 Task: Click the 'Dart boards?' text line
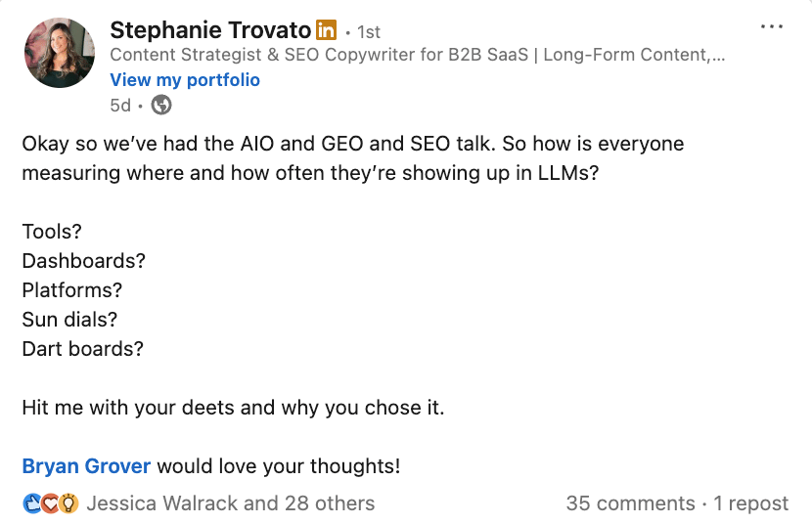pyautogui.click(x=83, y=349)
